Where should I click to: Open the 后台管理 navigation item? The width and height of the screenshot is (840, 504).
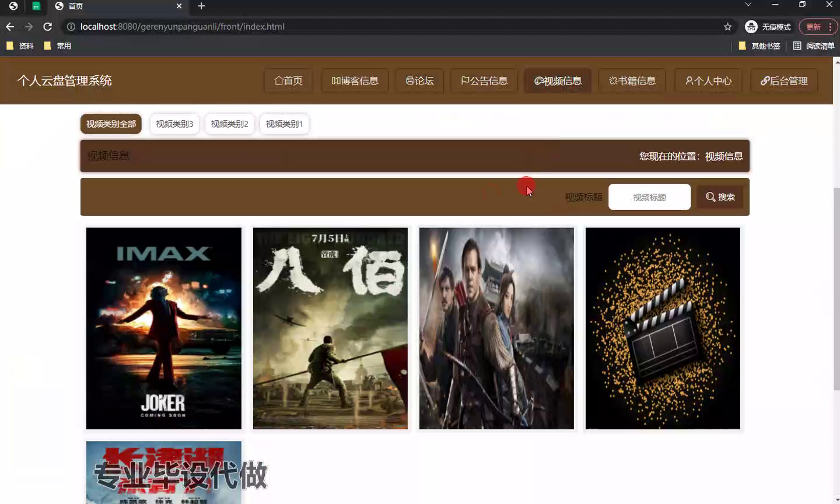click(x=784, y=80)
